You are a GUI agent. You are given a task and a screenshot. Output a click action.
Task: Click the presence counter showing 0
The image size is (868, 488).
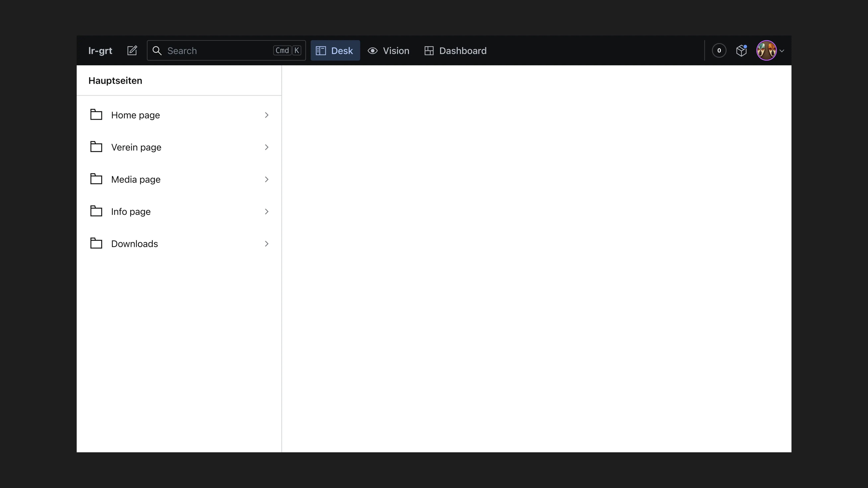pyautogui.click(x=719, y=51)
